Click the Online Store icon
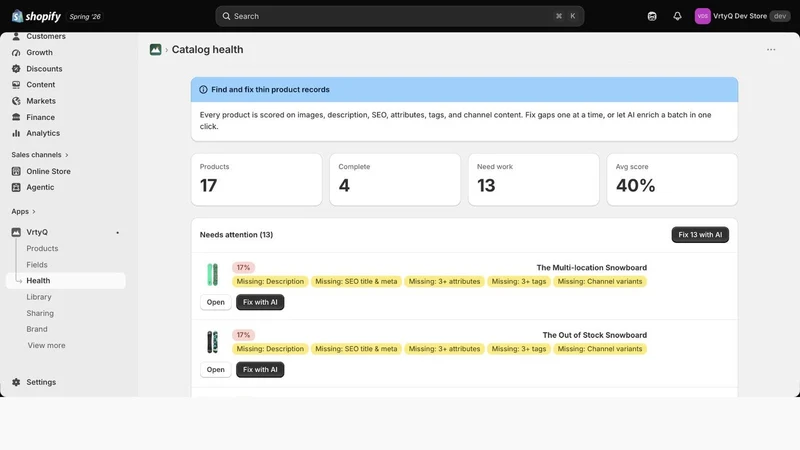 [16, 171]
